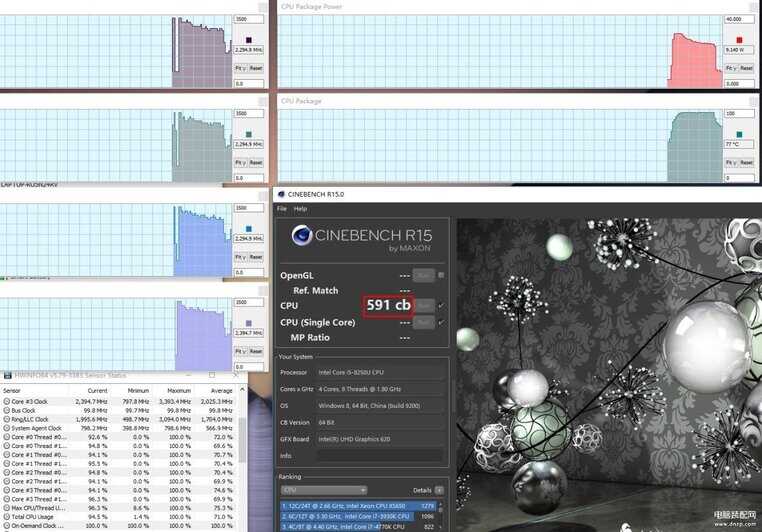
Task: Click icon for Core #2 Thread #0 usage
Action: pyautogui.click(x=6, y=473)
